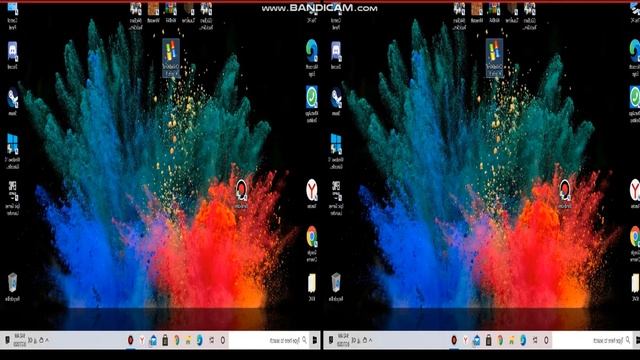The image size is (640, 360).
Task: Click highlighted Windows-flag icon on left desktop copy
Action: pos(171,58)
